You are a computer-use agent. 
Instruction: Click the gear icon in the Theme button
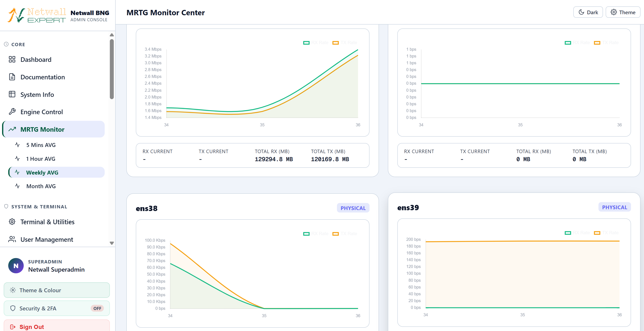614,12
